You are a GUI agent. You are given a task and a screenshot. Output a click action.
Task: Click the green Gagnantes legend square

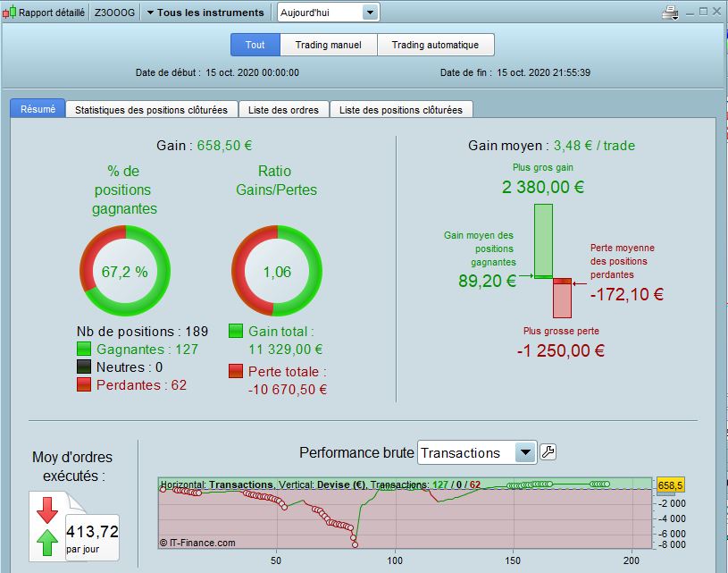(x=84, y=349)
